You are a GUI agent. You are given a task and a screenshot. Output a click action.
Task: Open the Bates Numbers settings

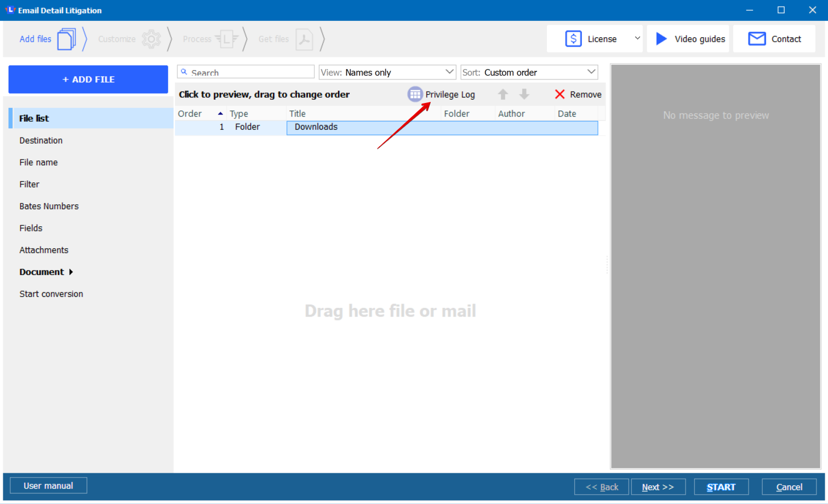point(49,206)
